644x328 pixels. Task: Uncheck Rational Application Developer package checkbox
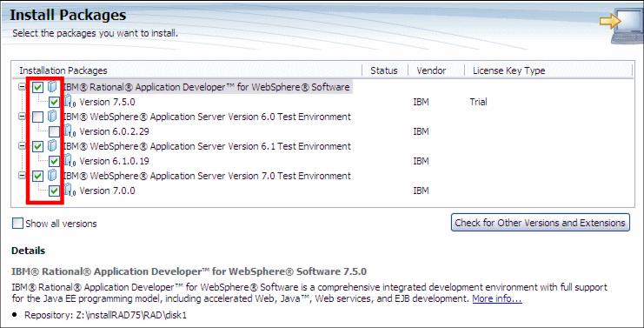(37, 87)
